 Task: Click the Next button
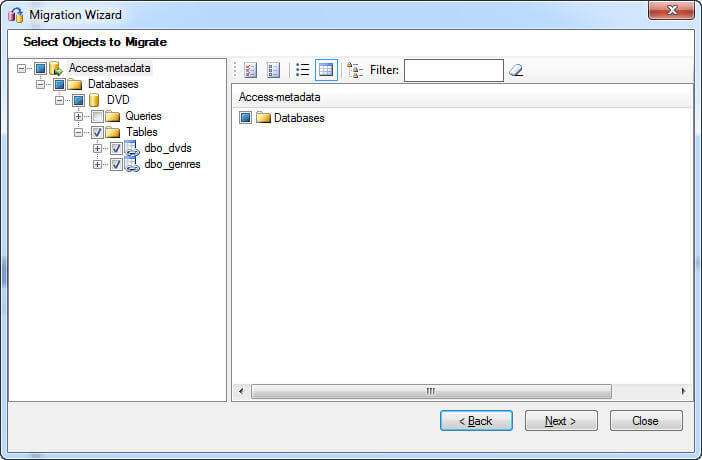click(x=561, y=421)
